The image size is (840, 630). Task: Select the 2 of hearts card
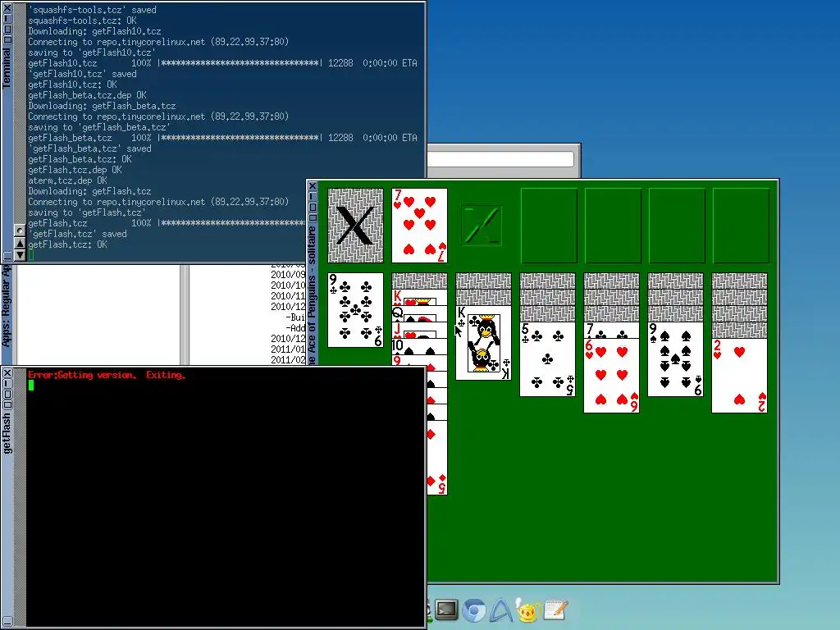pyautogui.click(x=739, y=376)
